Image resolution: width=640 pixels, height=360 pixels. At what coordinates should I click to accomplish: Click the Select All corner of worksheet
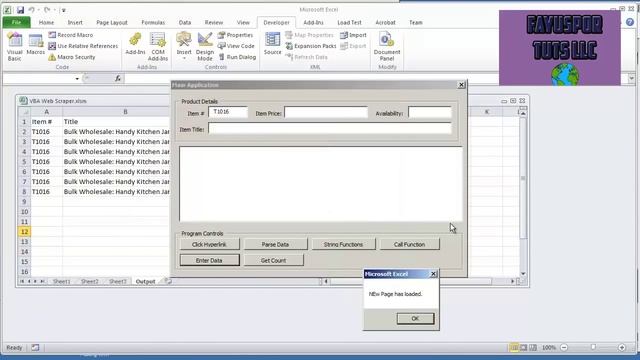coord(24,111)
